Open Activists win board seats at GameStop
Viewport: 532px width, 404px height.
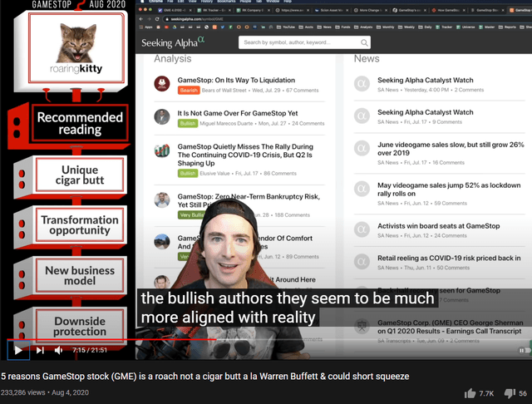click(438, 226)
